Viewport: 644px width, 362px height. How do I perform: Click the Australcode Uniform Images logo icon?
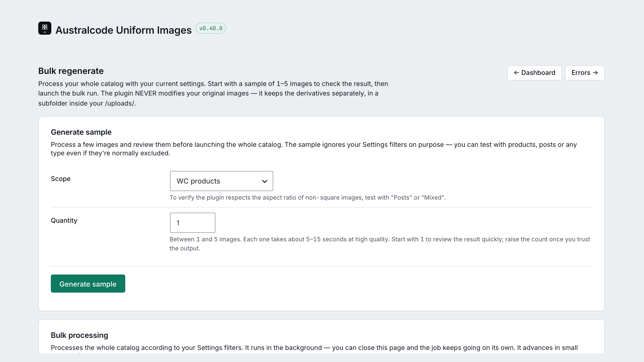pyautogui.click(x=45, y=28)
